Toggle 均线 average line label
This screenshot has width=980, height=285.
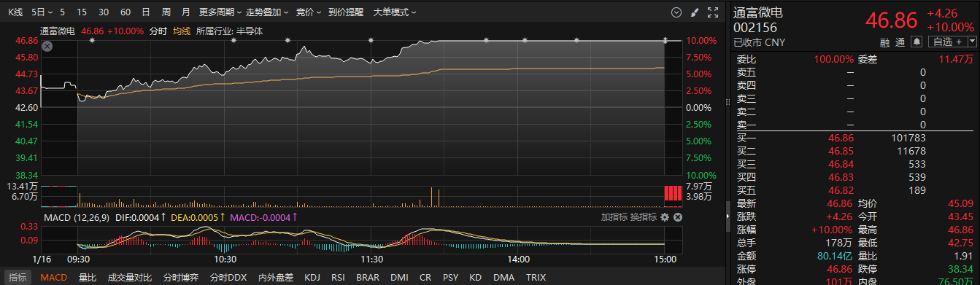[182, 31]
